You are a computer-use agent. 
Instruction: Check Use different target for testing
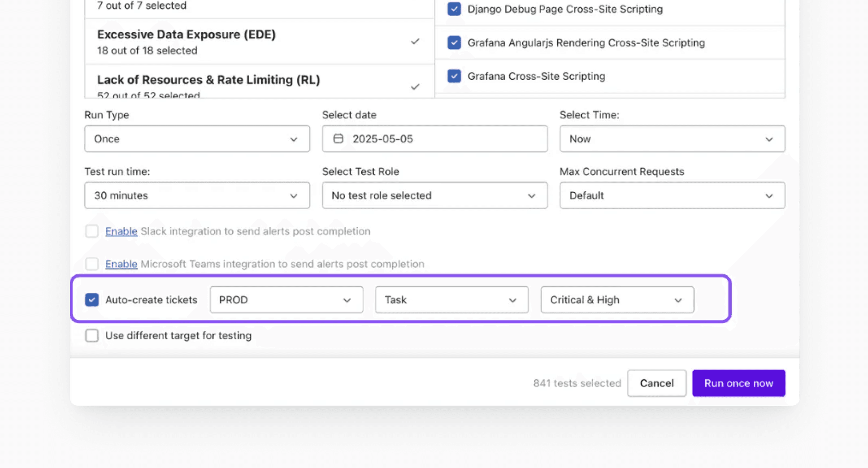92,336
